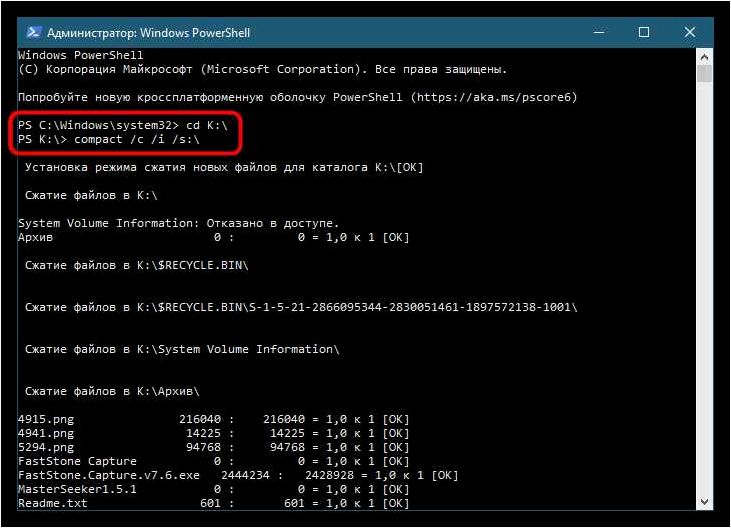Click the line "Сжатие файлов в K:\Архив\"
This screenshot has height=528, width=731.
112,391
